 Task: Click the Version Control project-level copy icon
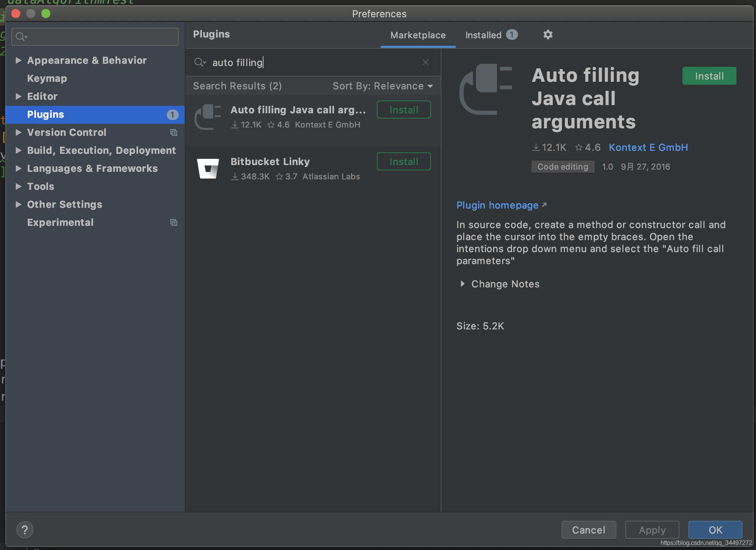(x=173, y=132)
